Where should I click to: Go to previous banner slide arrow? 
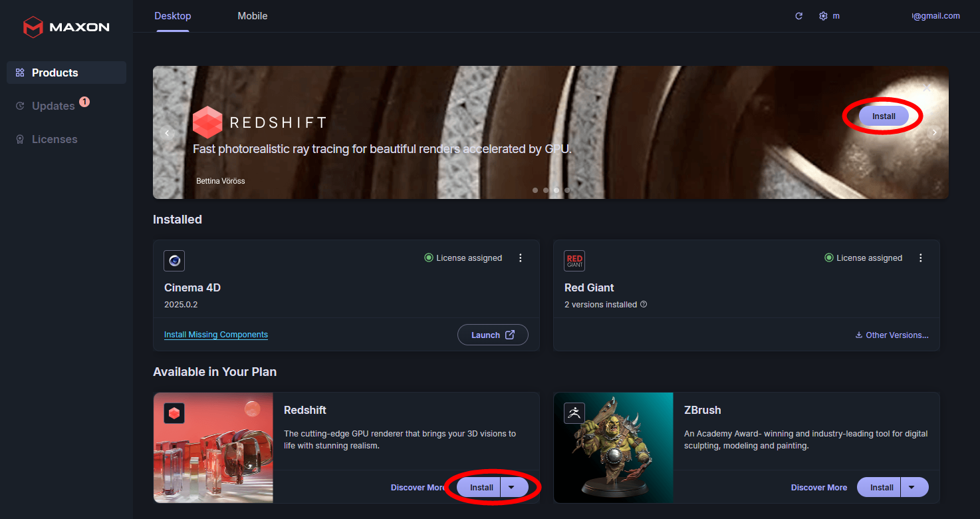[168, 132]
